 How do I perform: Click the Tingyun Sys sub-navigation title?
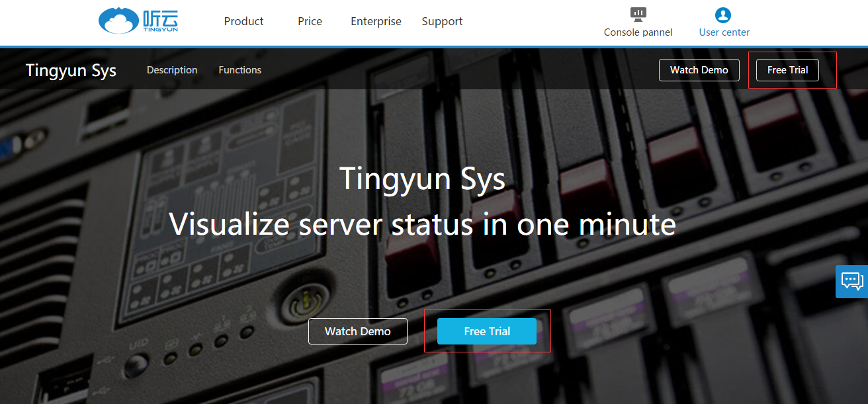(71, 70)
